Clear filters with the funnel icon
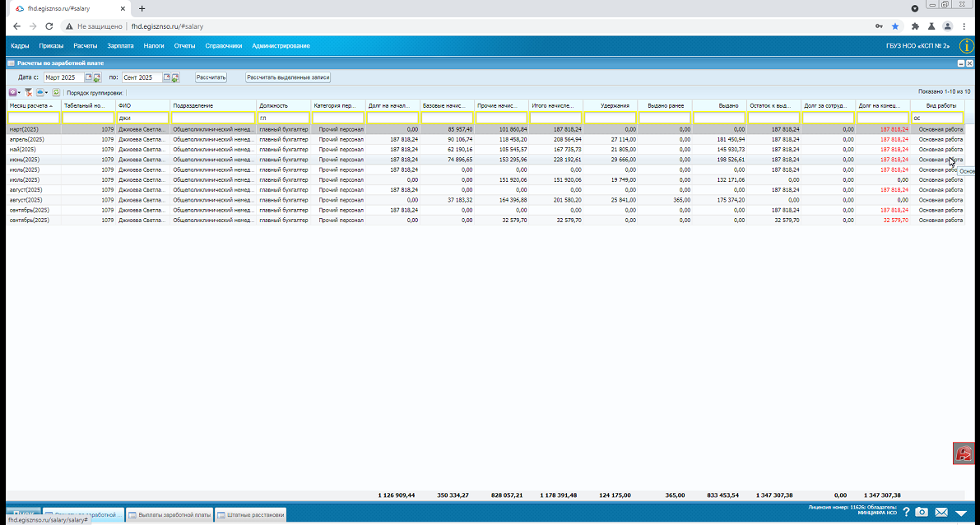The height and width of the screenshot is (525, 980). tap(28, 92)
